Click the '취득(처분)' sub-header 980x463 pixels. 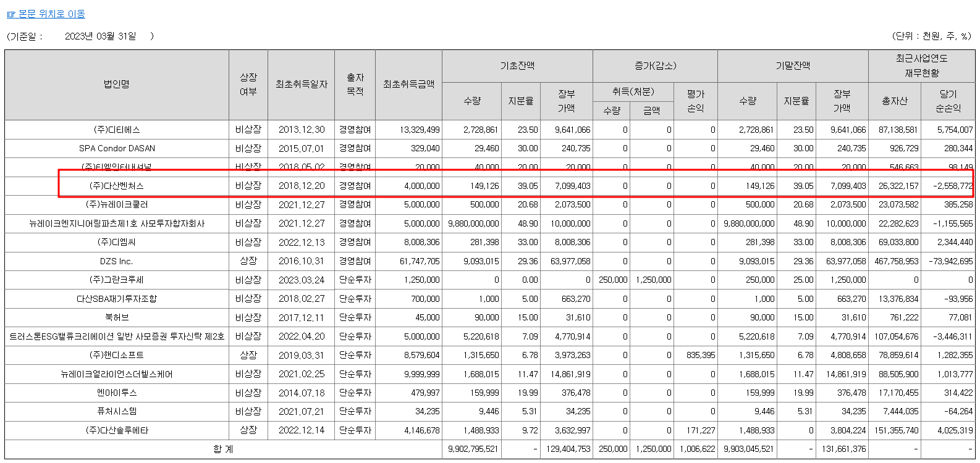coord(633,91)
